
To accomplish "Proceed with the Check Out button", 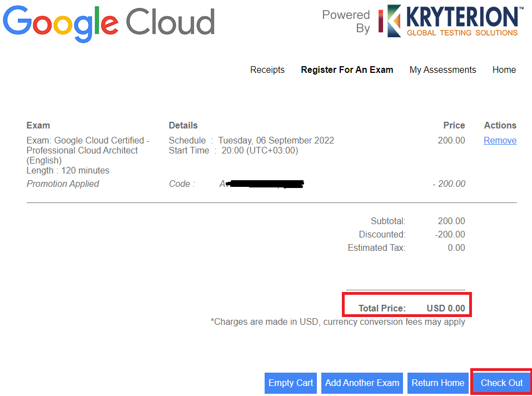I will tap(501, 383).
